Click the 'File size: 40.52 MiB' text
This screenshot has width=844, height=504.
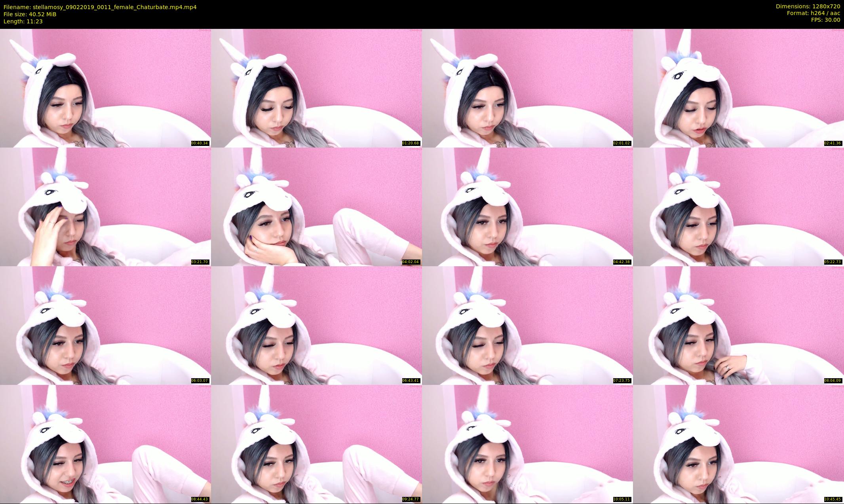30,14
